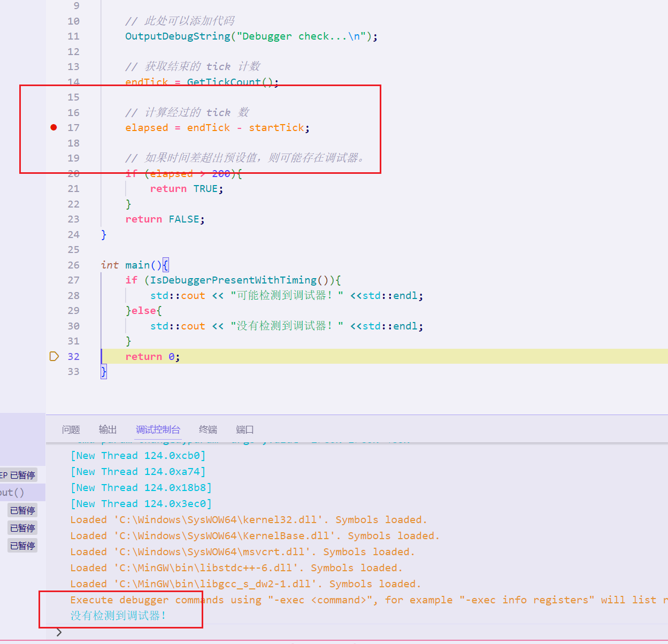This screenshot has height=644, width=668.
Task: Switch to the 输出 tab
Action: (108, 430)
